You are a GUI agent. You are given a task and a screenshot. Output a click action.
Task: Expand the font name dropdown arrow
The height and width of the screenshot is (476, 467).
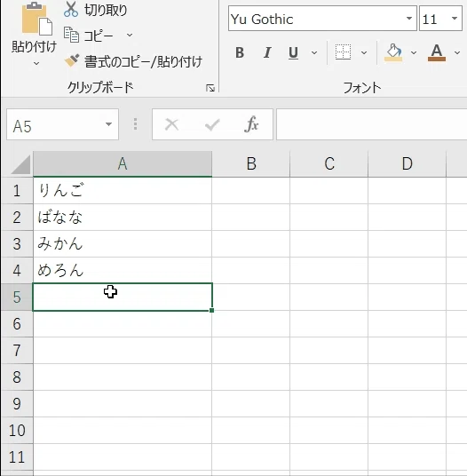[x=409, y=19]
